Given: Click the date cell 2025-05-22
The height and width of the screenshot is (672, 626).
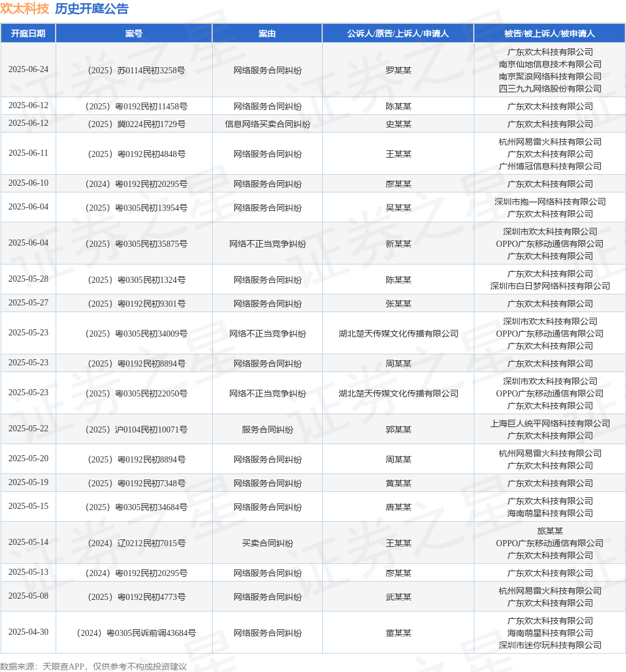Looking at the screenshot, I should tap(28, 429).
